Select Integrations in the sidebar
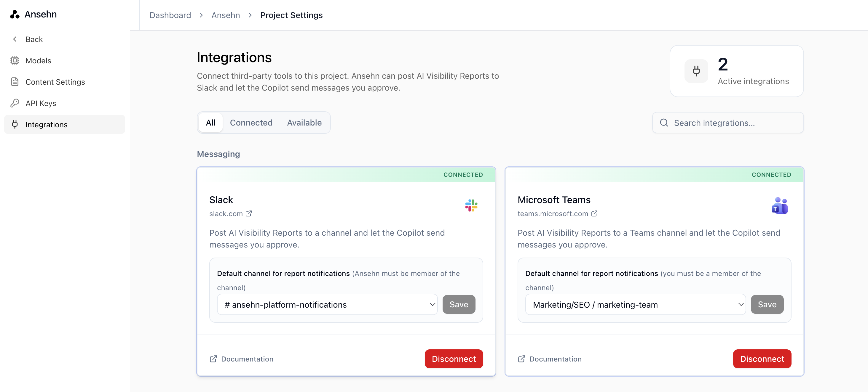The height and width of the screenshot is (392, 868). click(64, 124)
